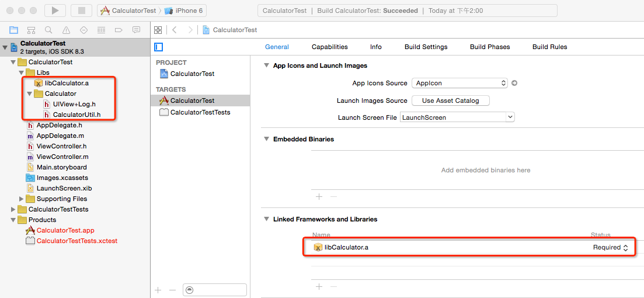
Task: Open the Breakpoint navigator icon
Action: click(119, 30)
